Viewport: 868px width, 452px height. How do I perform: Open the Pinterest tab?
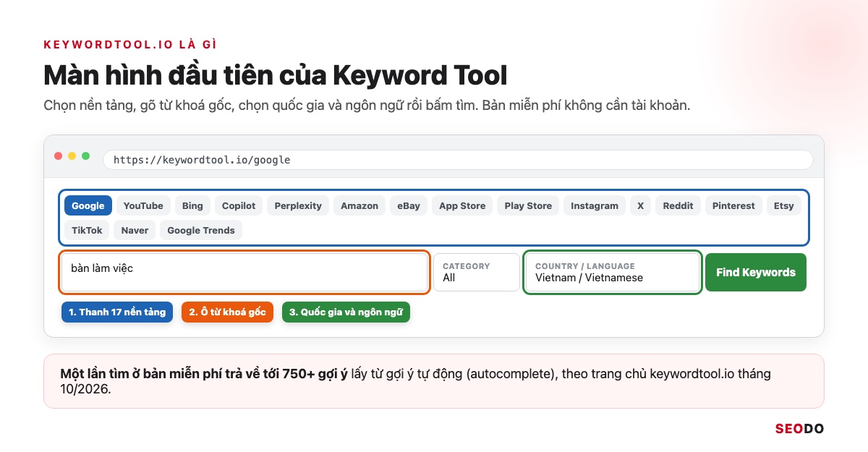733,205
